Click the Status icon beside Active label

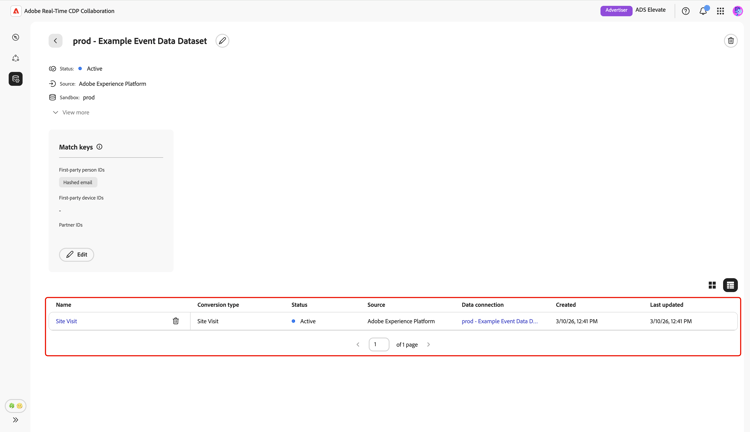(x=53, y=69)
